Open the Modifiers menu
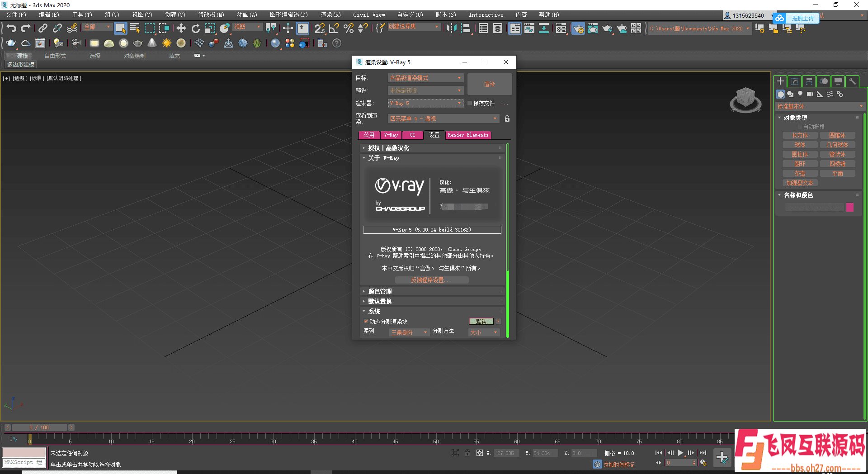This screenshot has width=868, height=474. [x=211, y=14]
